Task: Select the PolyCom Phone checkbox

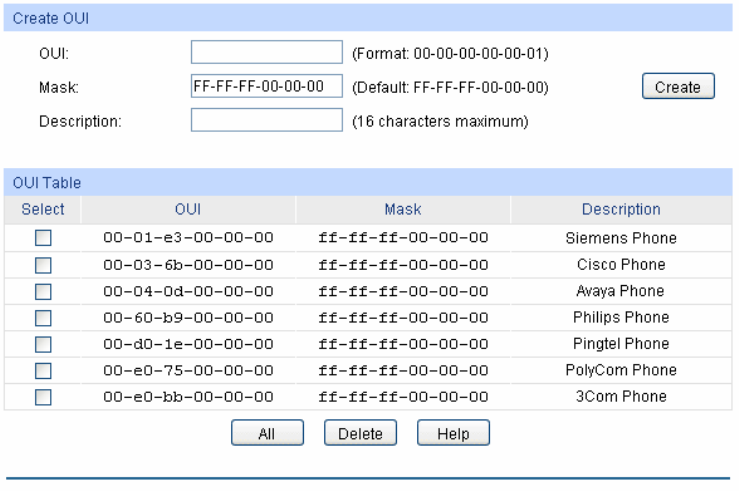Action: (43, 370)
